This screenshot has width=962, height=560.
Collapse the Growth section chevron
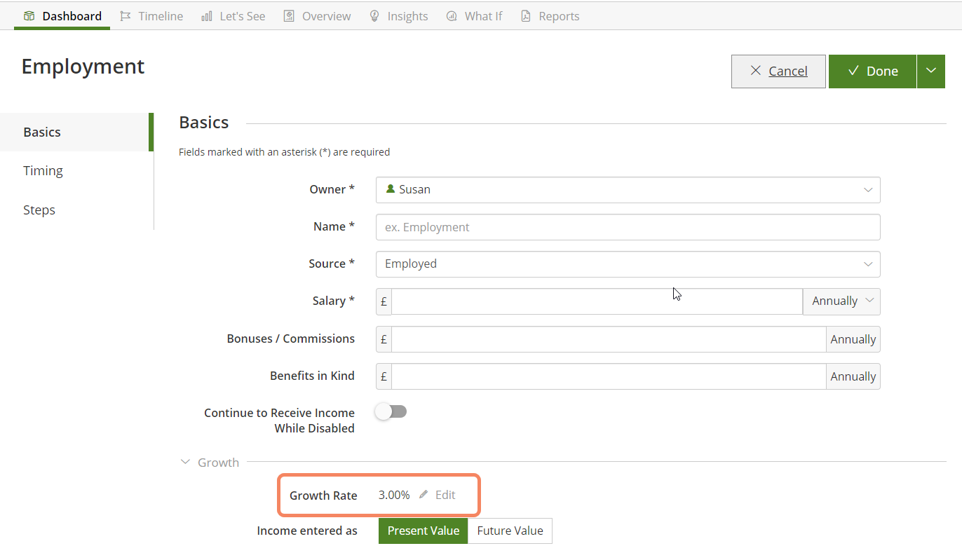click(x=185, y=463)
